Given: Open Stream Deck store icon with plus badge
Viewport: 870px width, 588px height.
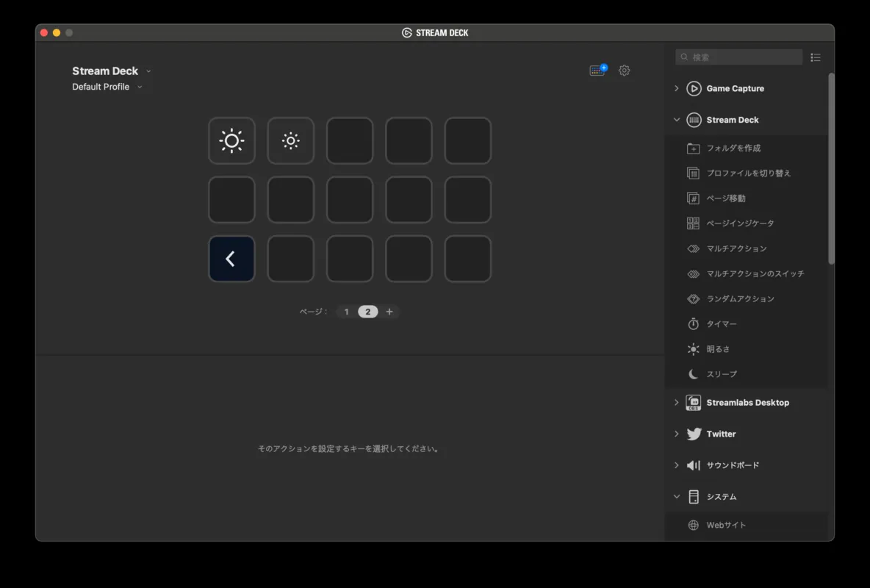Looking at the screenshot, I should point(598,71).
